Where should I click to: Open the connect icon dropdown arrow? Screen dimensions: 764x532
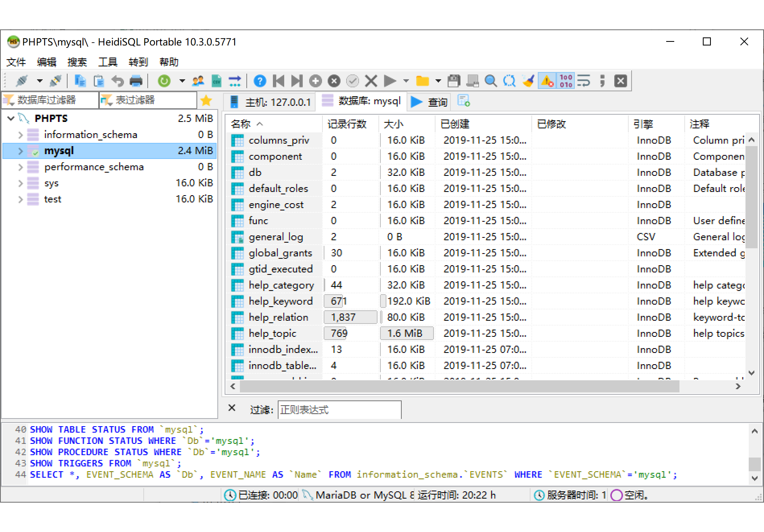click(x=39, y=81)
